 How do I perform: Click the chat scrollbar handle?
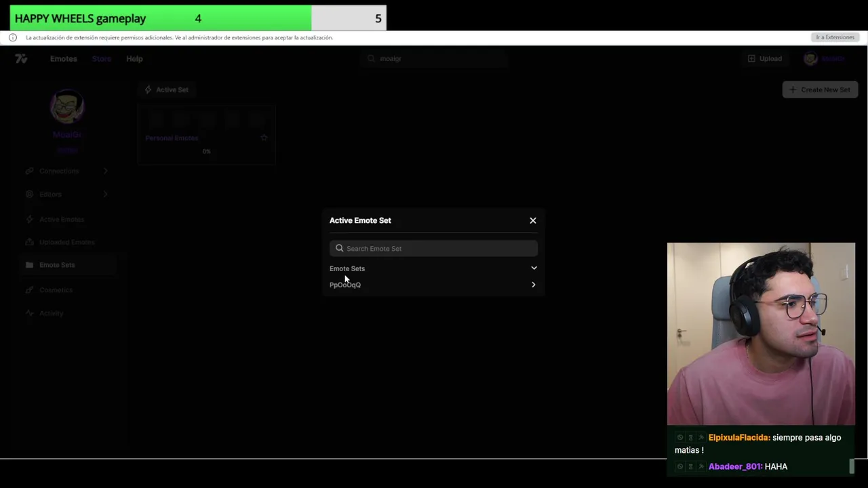(x=852, y=466)
